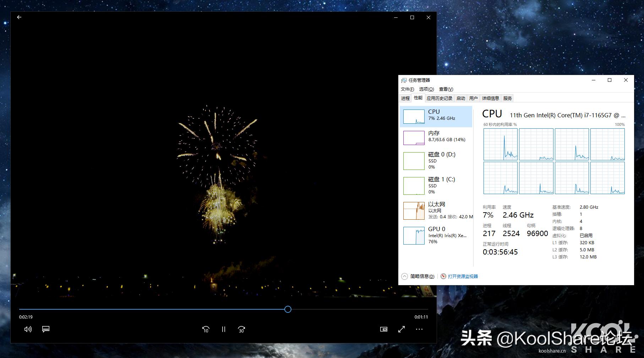Click the video seek bar handle
Screen dimensions: 644x358
[288, 309]
